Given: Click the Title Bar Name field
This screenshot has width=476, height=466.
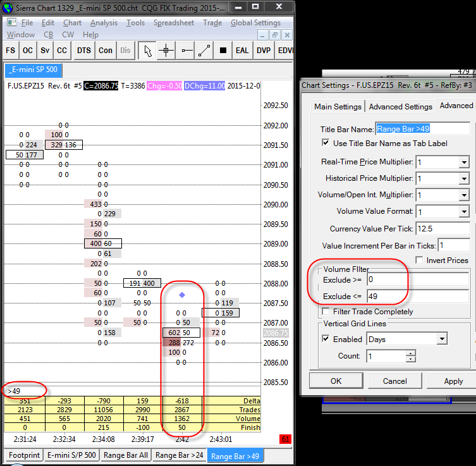Looking at the screenshot, I should point(422,129).
